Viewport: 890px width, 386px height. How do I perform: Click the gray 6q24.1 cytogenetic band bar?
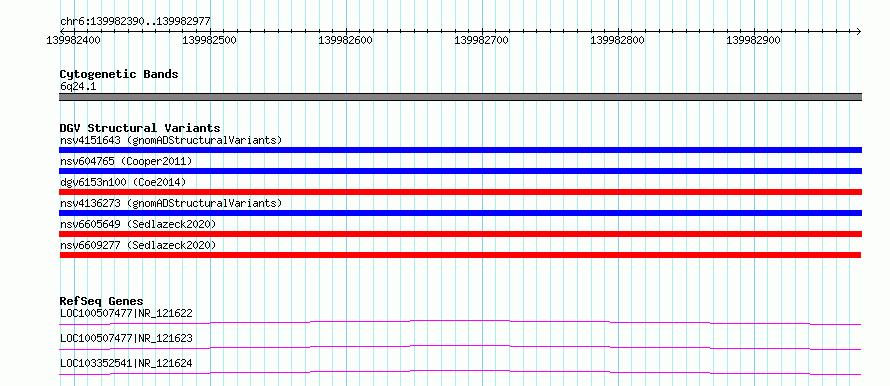pos(460,97)
